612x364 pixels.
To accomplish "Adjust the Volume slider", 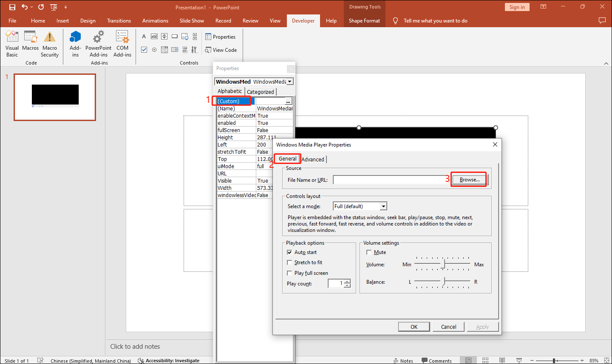I will (442, 264).
